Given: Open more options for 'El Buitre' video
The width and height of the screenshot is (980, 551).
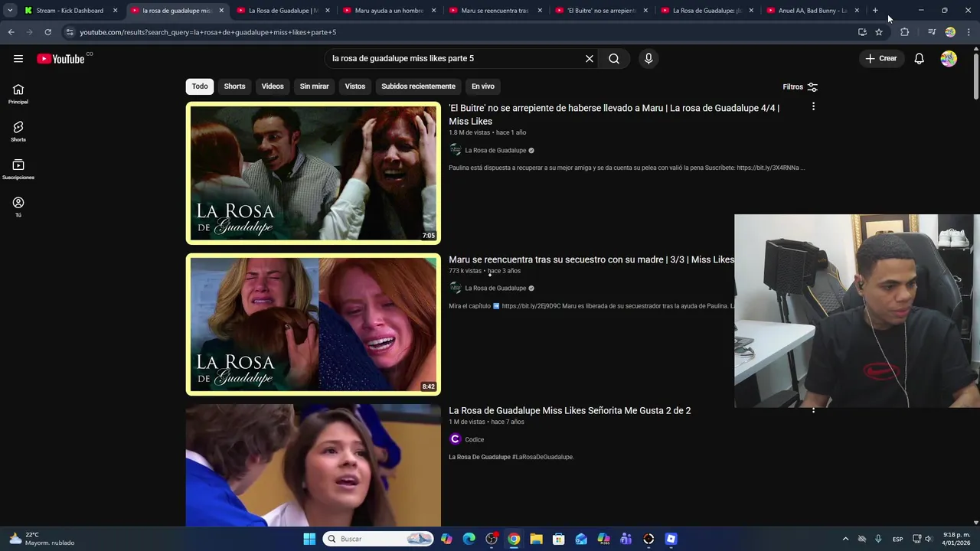Looking at the screenshot, I should (813, 106).
